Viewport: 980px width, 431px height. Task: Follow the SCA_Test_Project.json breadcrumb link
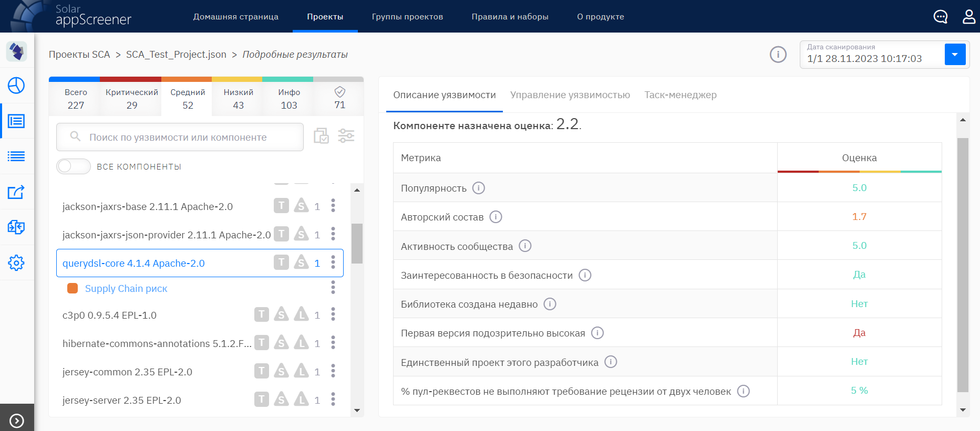tap(176, 55)
